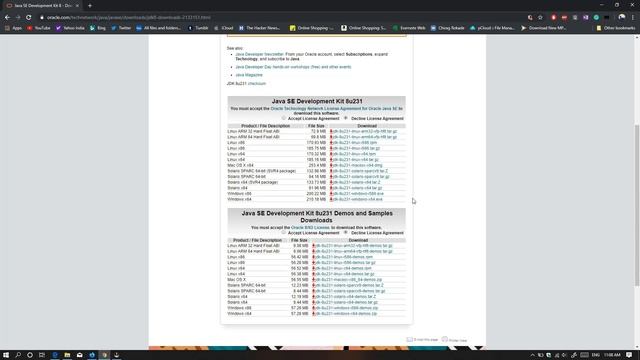Image resolution: width=640 pixels, height=360 pixels.
Task: Open Windows taskbar search
Action: [x=18, y=355]
